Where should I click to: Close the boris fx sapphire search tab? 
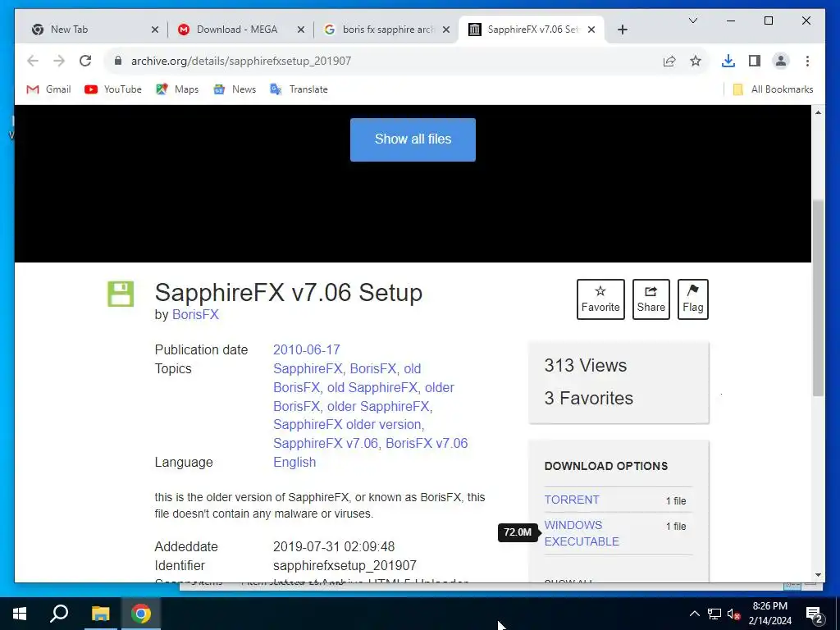coord(446,30)
